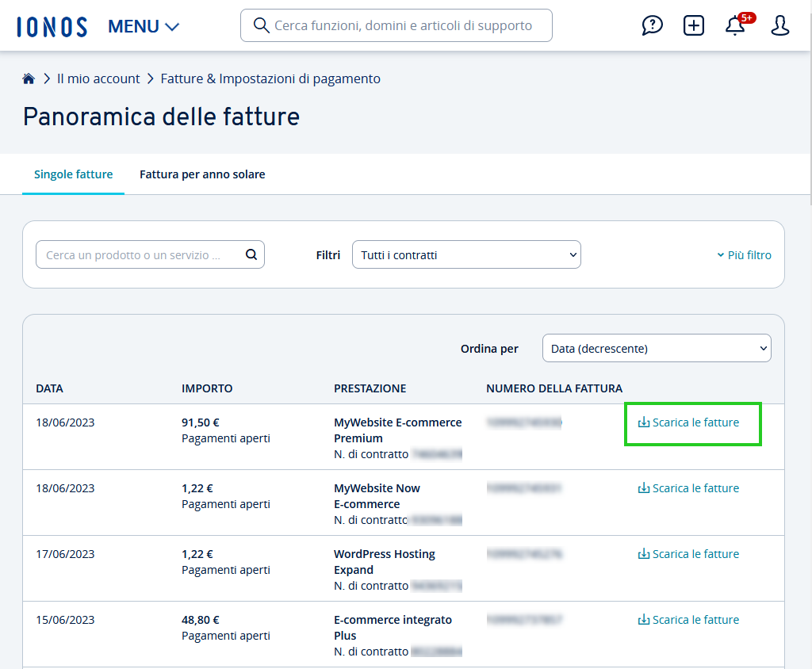The image size is (812, 669).
Task: Click the IMPORTO column header
Action: [x=207, y=388]
